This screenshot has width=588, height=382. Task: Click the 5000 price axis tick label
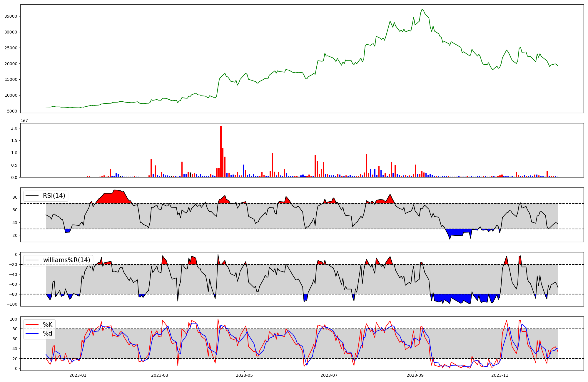(x=12, y=111)
